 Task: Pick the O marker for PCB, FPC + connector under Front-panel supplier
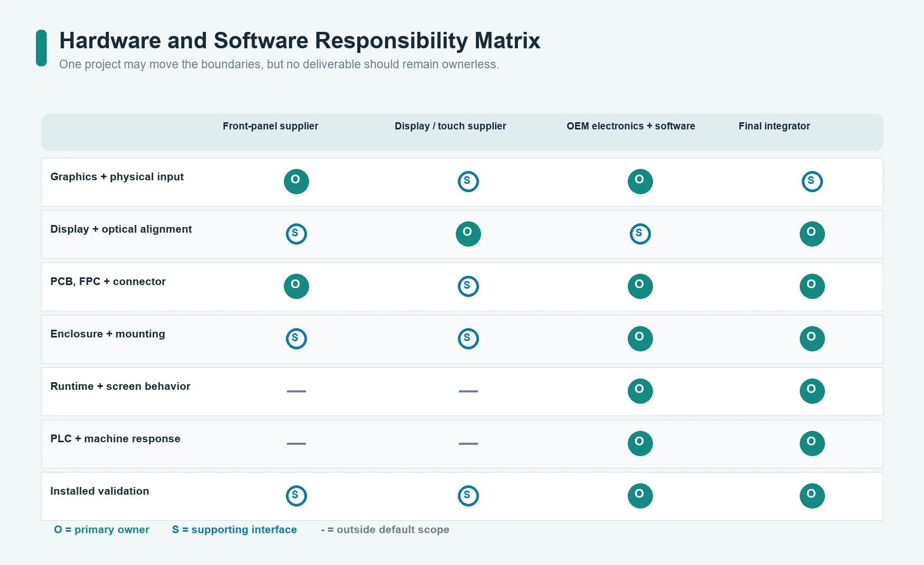(x=296, y=286)
